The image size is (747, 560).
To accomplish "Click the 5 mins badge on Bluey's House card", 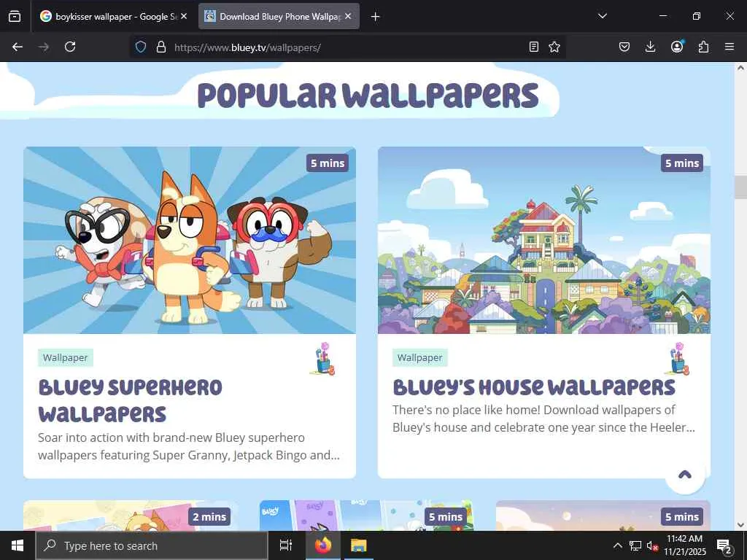I will click(682, 163).
